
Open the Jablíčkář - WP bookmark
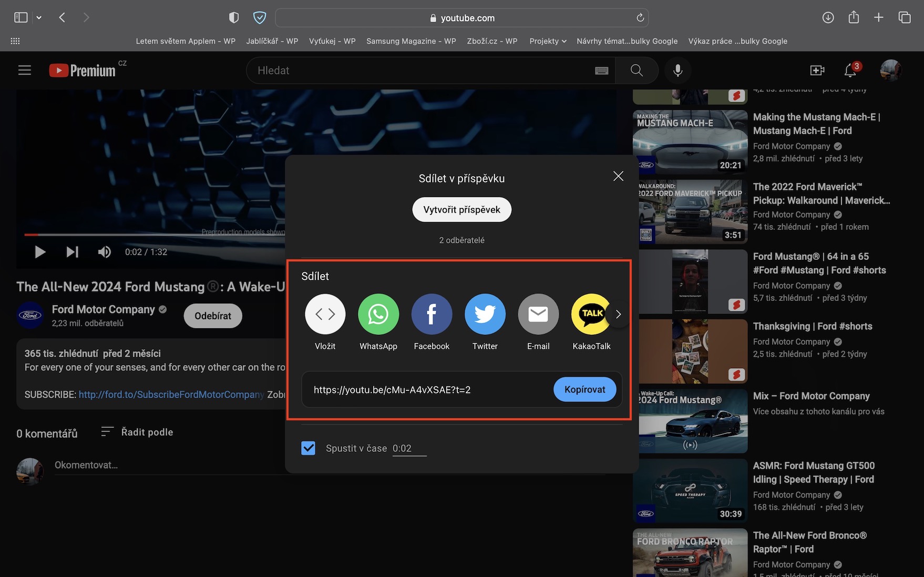pos(272,41)
